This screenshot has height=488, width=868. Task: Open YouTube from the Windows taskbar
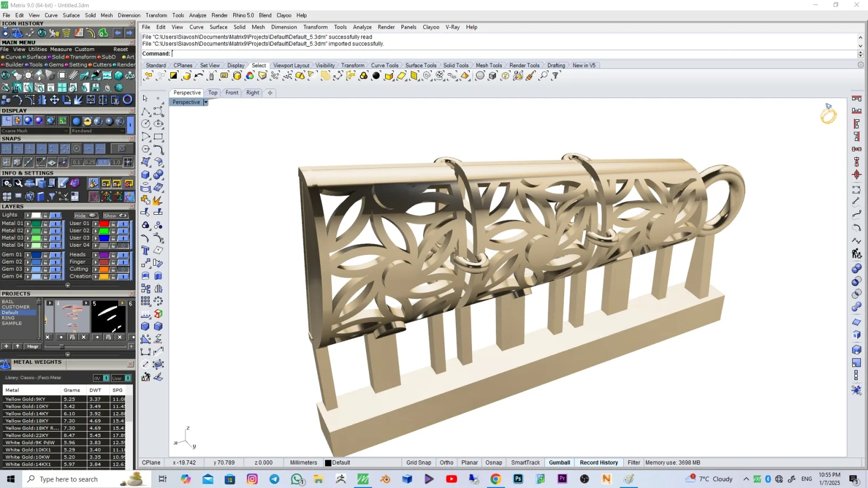[451, 479]
